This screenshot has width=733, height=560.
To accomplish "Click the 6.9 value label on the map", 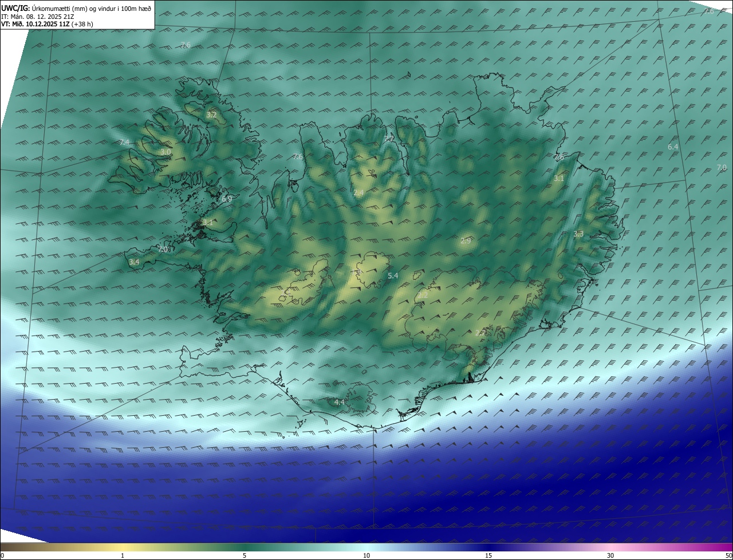I will (227, 199).
